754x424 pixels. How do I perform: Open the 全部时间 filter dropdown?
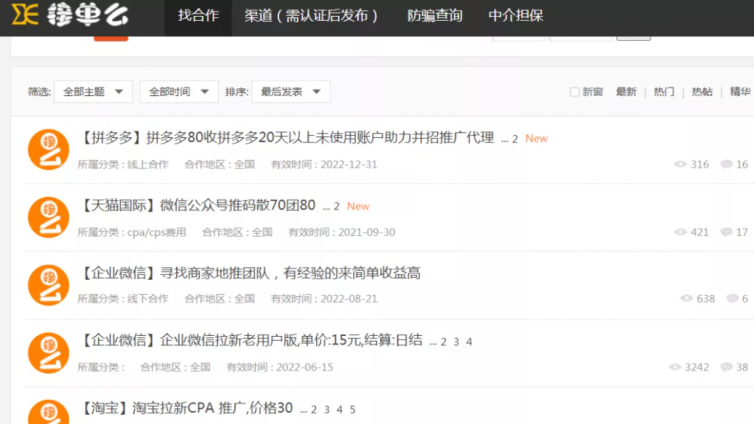tap(179, 91)
